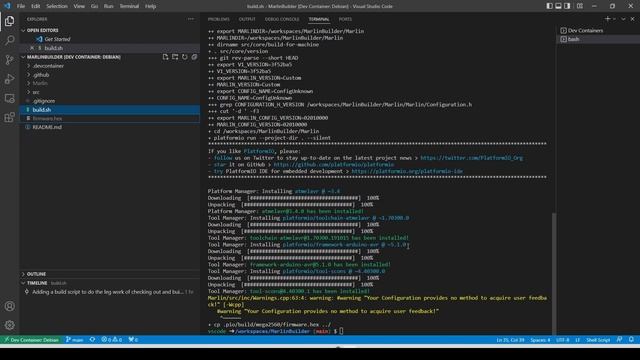Viewport: 640px width, 360px height.
Task: Open errors and warnings count in status bar
Action: click(111, 340)
